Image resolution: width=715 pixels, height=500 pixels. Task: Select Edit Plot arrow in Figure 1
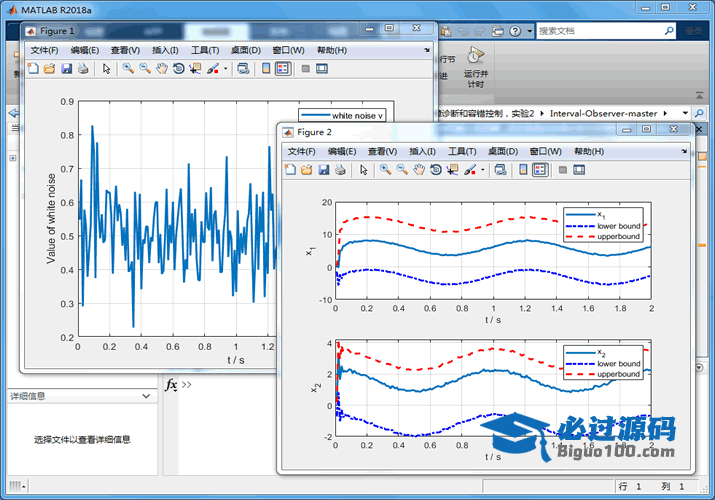(x=106, y=69)
